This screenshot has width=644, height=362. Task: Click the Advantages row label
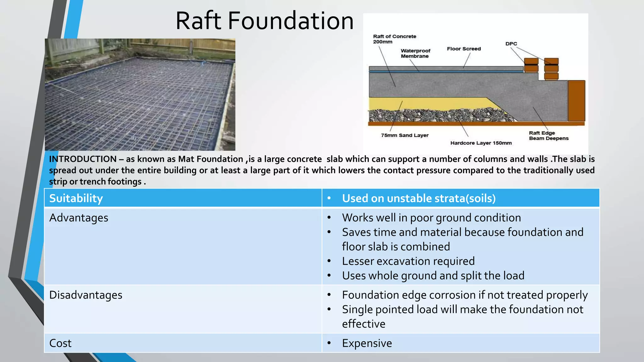(x=79, y=218)
